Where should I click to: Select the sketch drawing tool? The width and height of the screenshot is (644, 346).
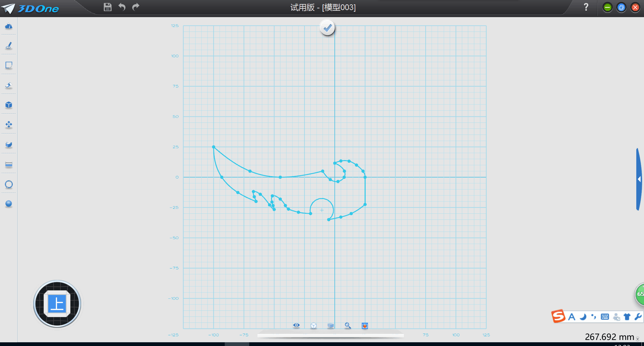click(x=9, y=46)
